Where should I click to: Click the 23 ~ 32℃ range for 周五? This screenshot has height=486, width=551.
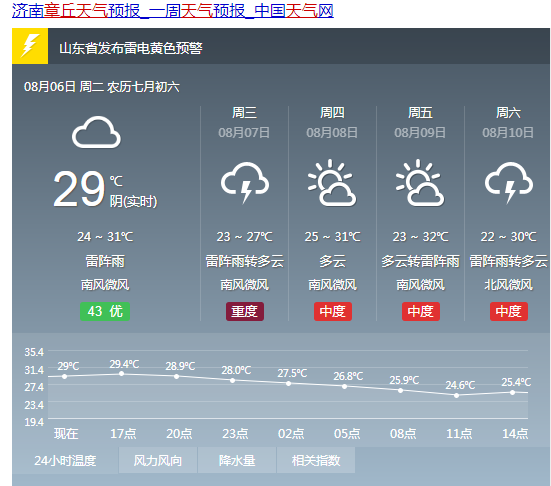(421, 237)
